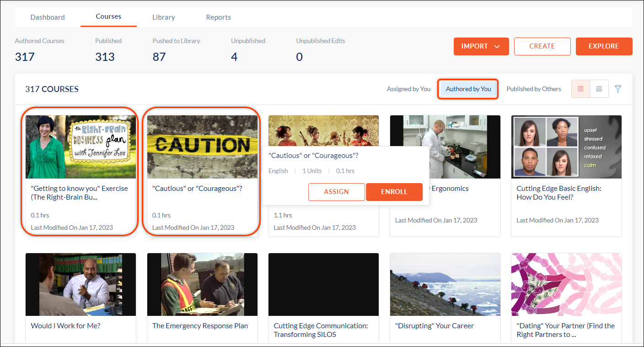Click the CREATE button
The width and height of the screenshot is (644, 347).
click(542, 46)
